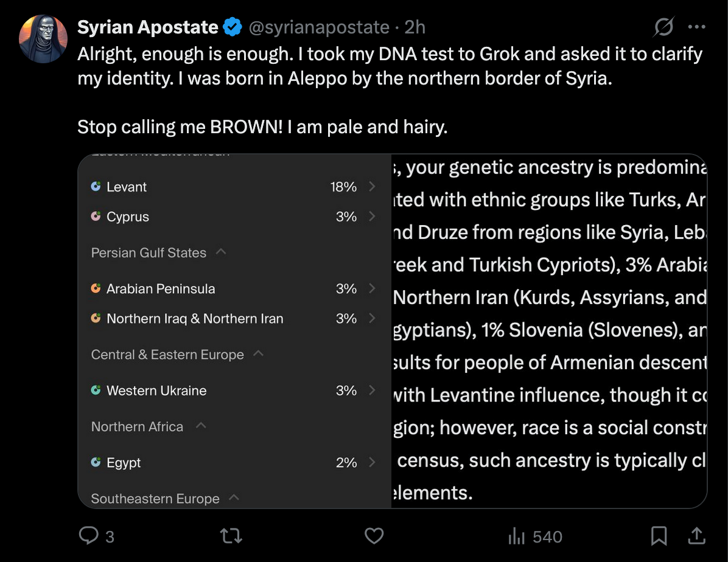Open the Syrian Apostate profile avatar
Image resolution: width=728 pixels, height=562 pixels.
tap(43, 38)
